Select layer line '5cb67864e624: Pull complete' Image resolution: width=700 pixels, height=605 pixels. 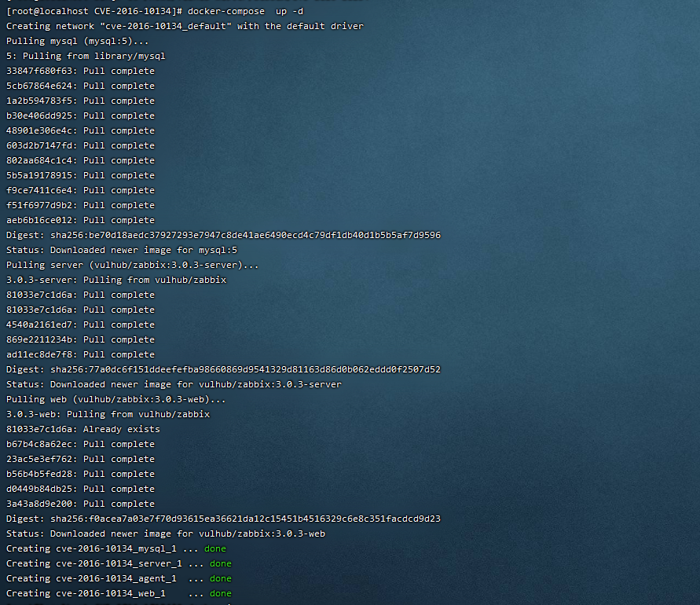point(80,86)
